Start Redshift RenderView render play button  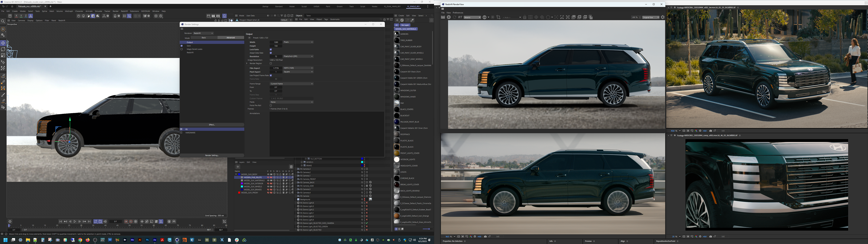click(449, 17)
